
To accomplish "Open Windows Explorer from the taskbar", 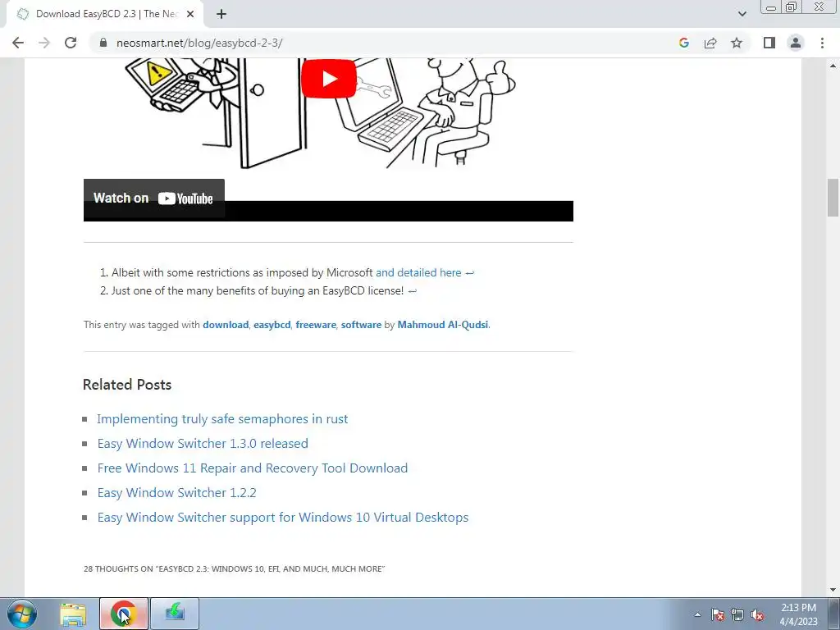I will (x=73, y=614).
